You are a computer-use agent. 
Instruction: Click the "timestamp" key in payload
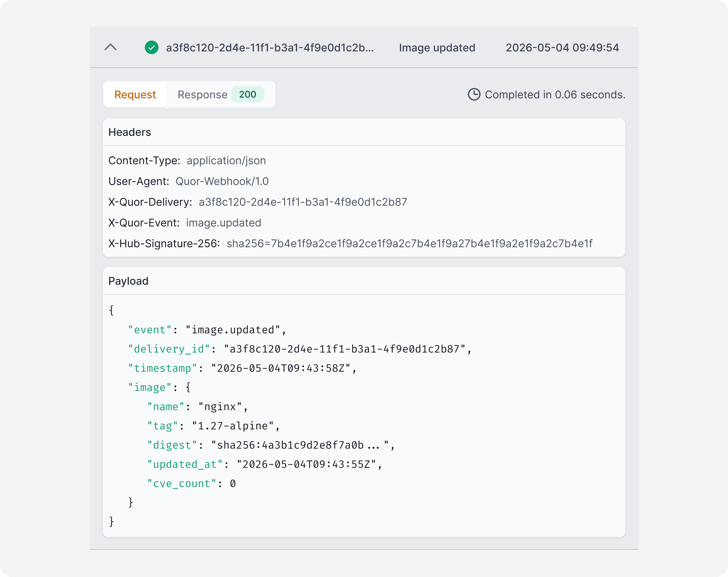[x=163, y=368]
